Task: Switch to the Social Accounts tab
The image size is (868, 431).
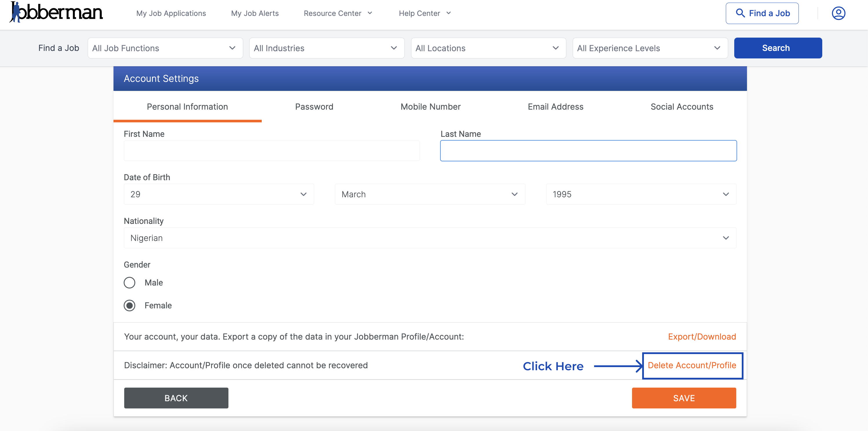Action: (682, 107)
